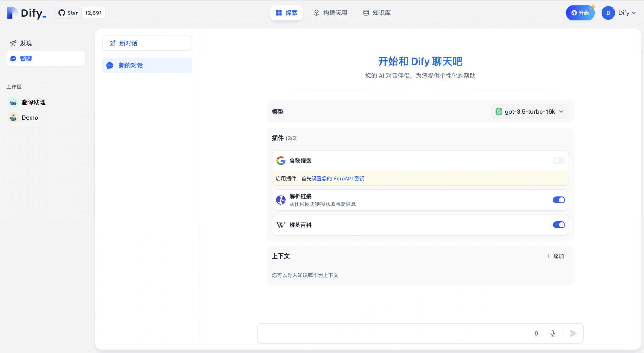Click the 升级 upgrade button
Screen dimensions: 644x353
[x=580, y=13]
